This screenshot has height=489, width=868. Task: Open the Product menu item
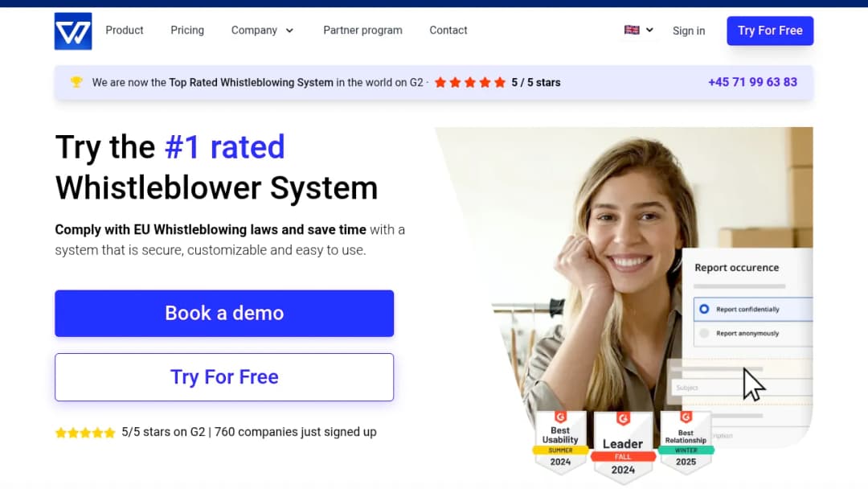(125, 31)
